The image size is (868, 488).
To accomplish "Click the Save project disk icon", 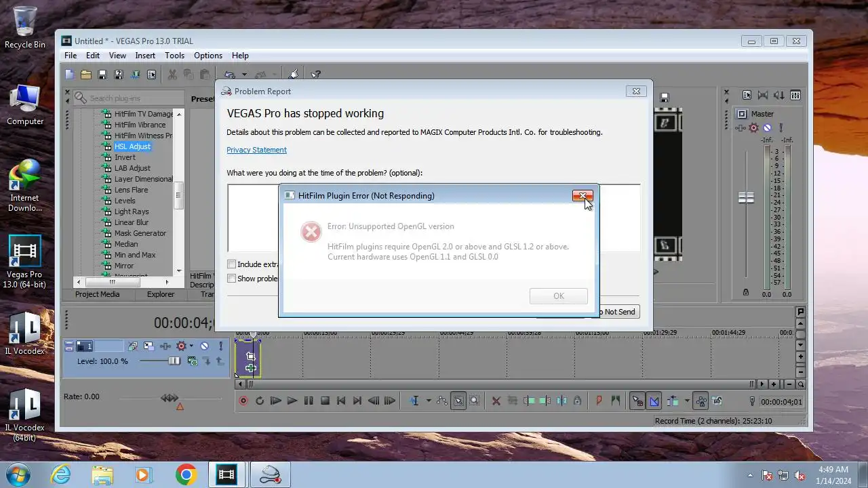I will [x=102, y=75].
